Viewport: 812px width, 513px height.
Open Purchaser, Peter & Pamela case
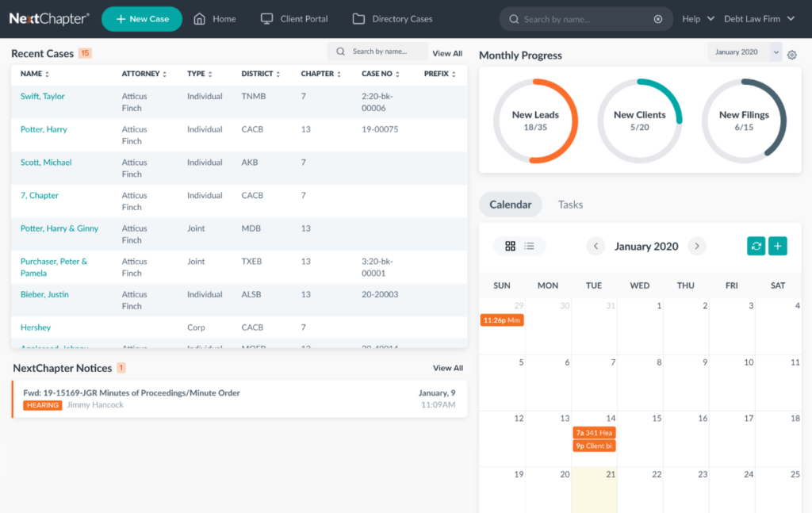(x=54, y=267)
